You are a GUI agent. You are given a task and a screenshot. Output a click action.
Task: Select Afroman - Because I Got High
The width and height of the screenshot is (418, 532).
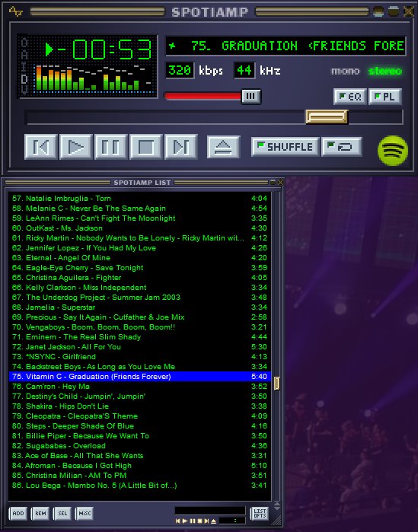(x=140, y=466)
